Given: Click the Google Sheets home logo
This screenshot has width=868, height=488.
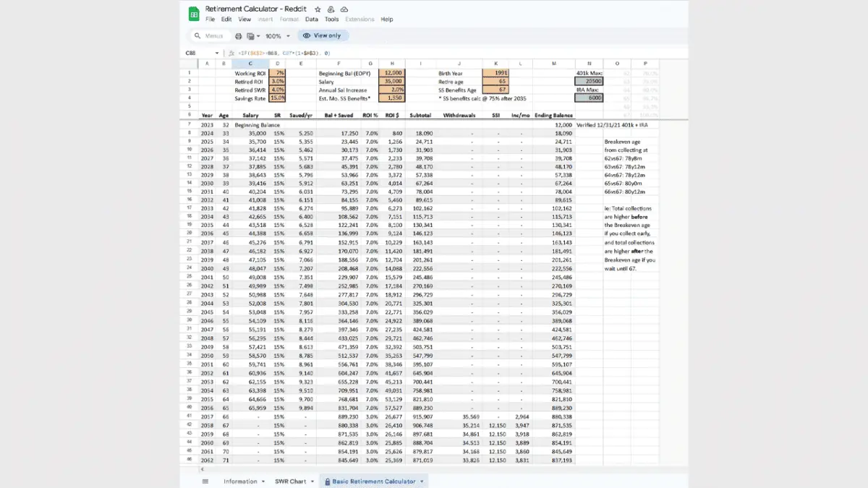Looking at the screenshot, I should [x=193, y=14].
